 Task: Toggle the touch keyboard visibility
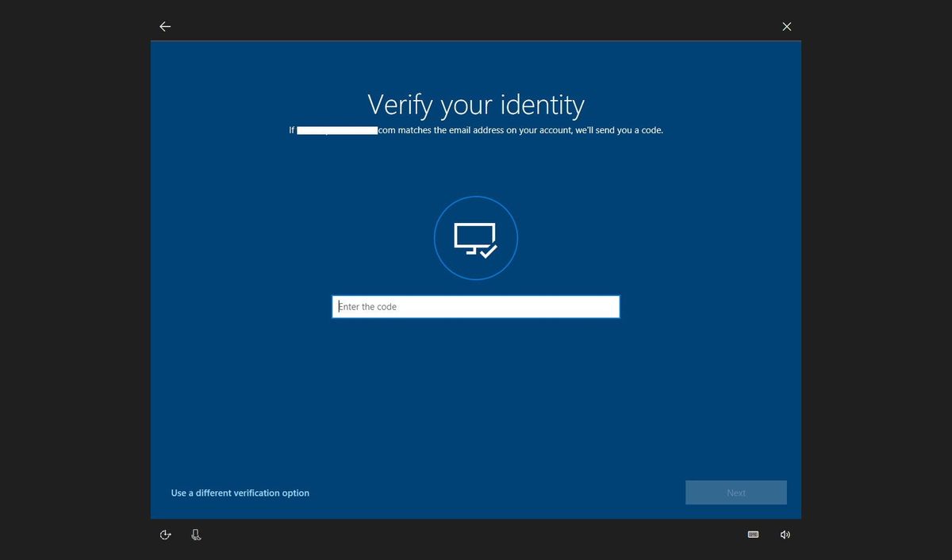click(753, 534)
